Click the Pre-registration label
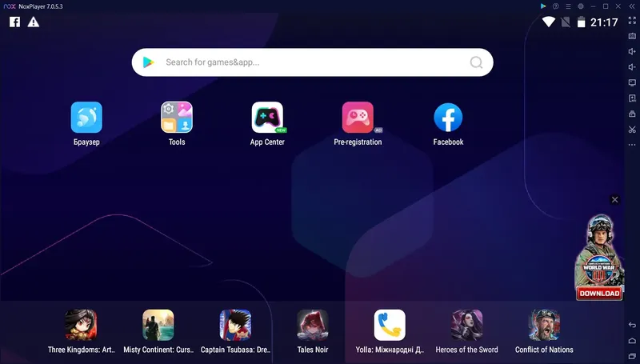640x364 pixels. 358,142
